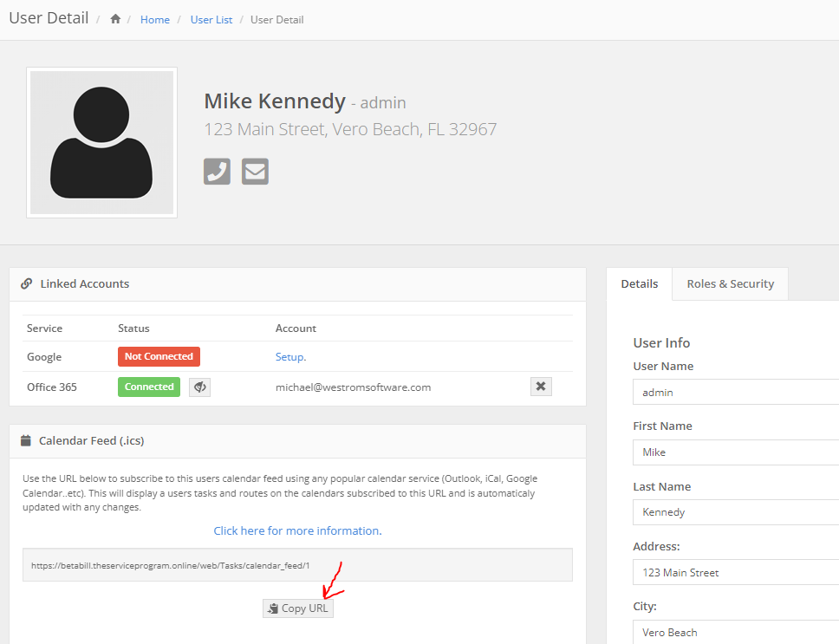
Task: Go to User List breadcrumb link
Action: point(211,19)
